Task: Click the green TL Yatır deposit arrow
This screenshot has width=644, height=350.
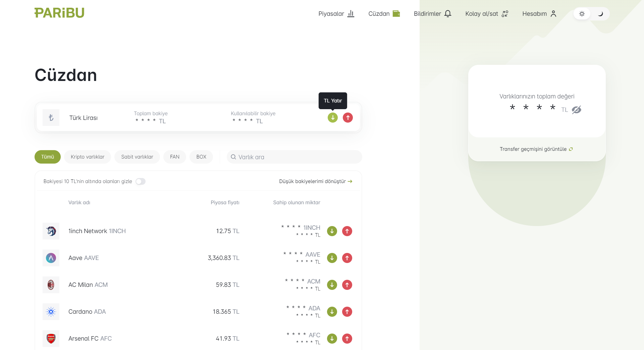Action: (x=332, y=118)
